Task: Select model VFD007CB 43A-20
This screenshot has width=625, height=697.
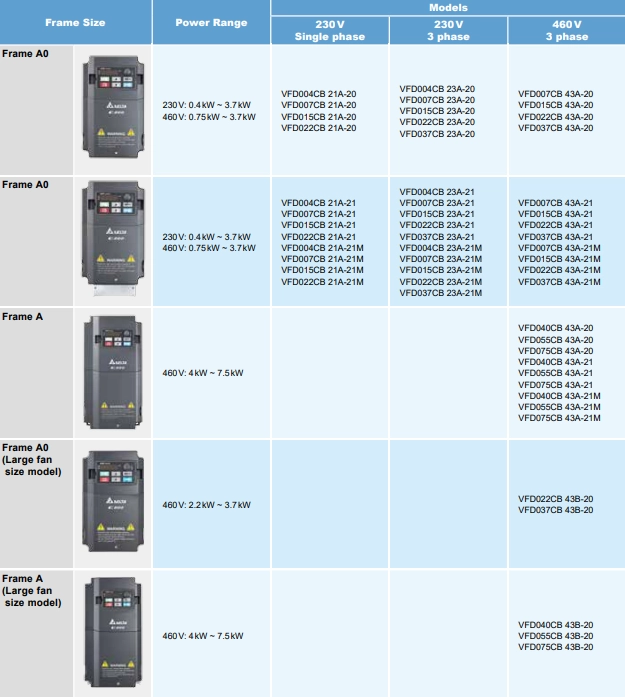Action: [555, 94]
